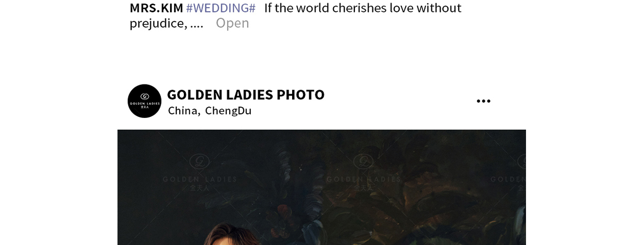
Task: Click the center 'GOLDEN LADIES' watermark text
Action: (363, 179)
